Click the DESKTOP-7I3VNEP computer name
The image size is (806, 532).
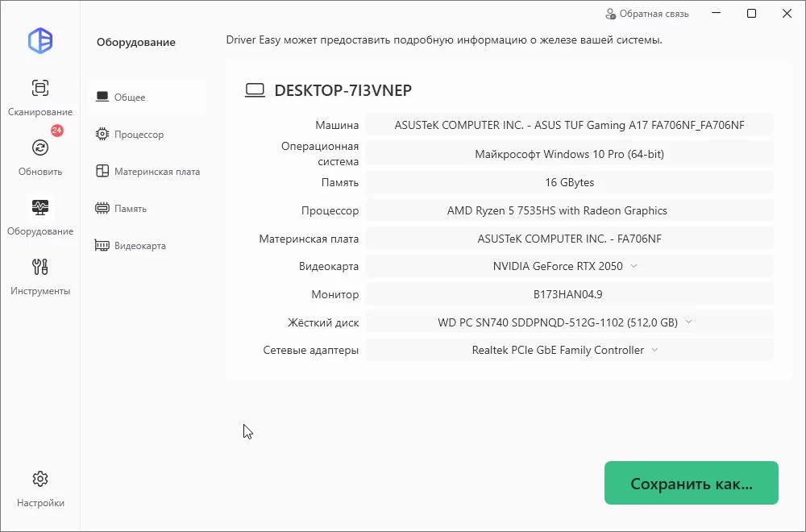coord(343,90)
